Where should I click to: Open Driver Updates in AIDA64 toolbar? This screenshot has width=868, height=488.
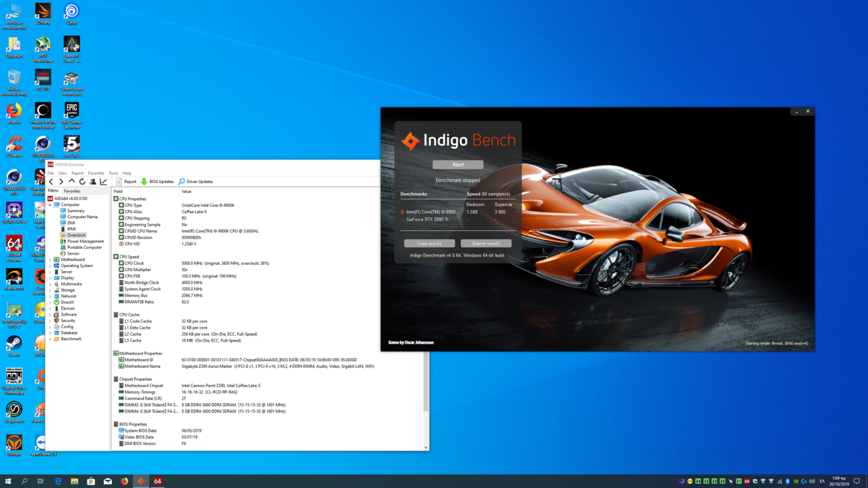[x=196, y=182]
